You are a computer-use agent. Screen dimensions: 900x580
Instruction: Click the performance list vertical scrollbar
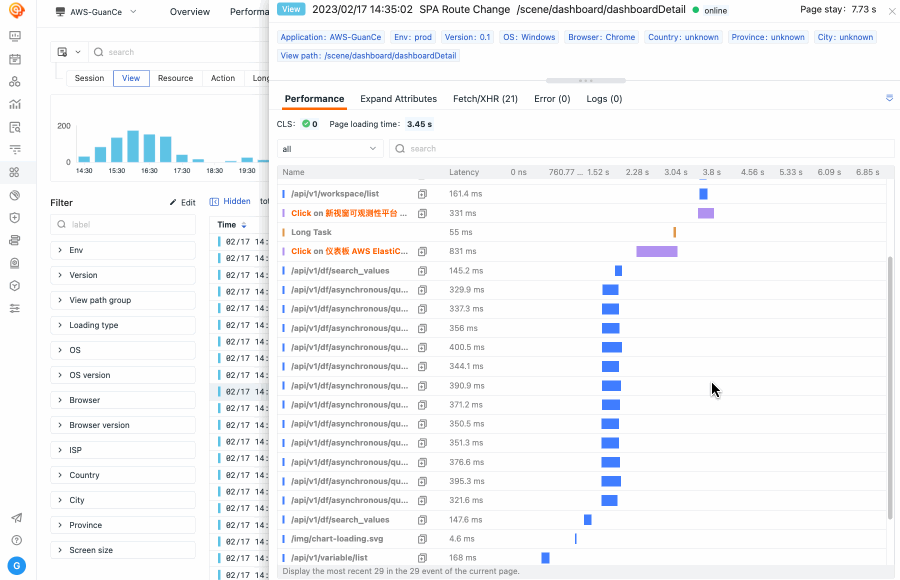(890, 388)
